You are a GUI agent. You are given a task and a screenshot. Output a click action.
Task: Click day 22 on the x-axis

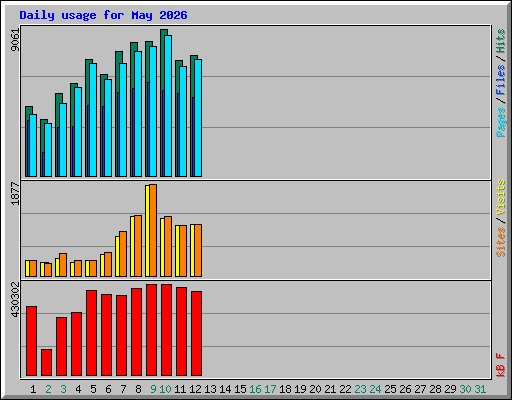click(x=345, y=389)
